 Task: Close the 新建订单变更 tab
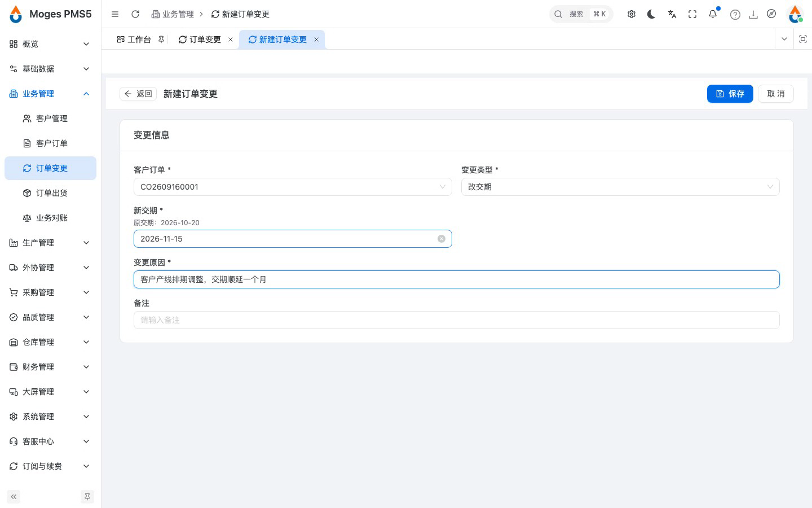coord(316,40)
